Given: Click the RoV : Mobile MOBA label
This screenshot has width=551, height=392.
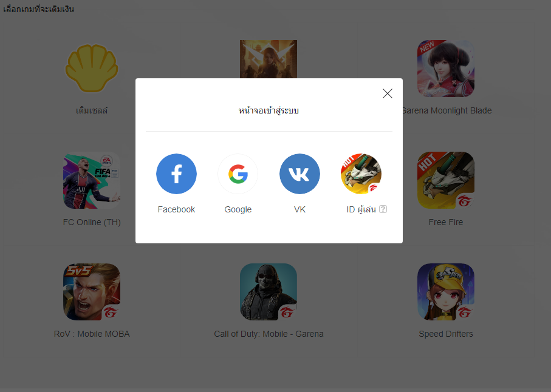Looking at the screenshot, I should 92,334.
